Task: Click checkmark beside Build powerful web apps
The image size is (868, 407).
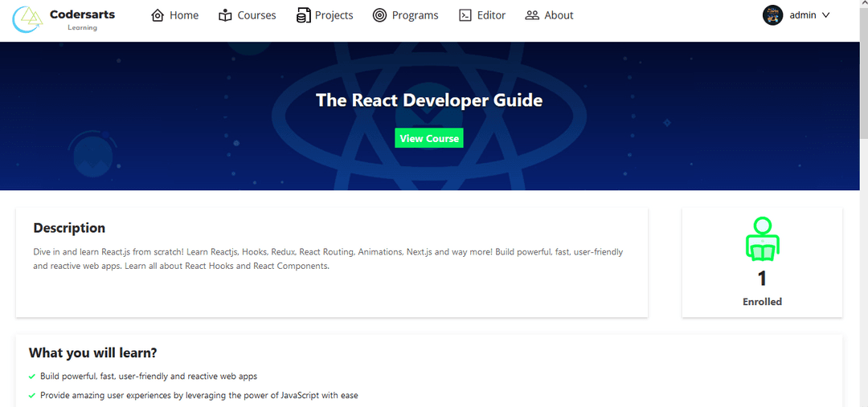Action: pos(32,376)
